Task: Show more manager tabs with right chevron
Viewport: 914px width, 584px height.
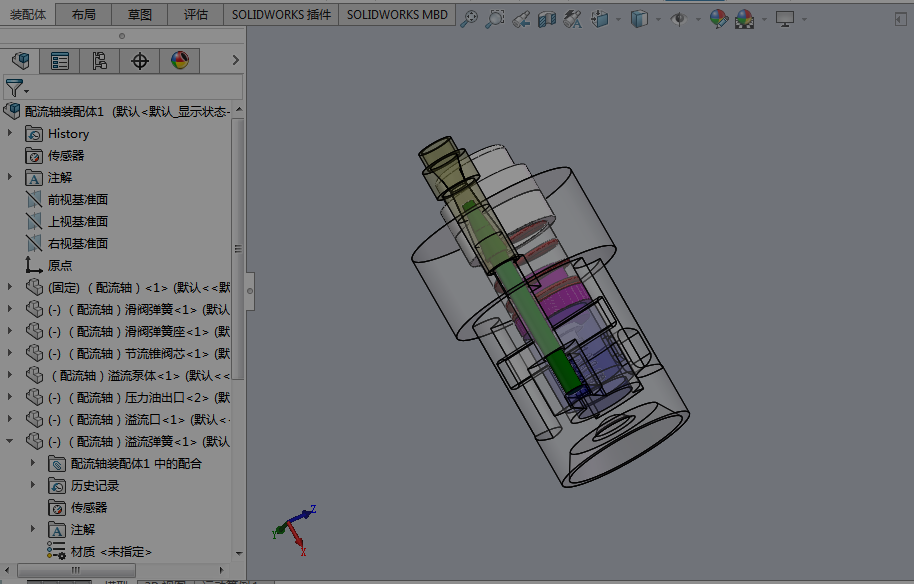Action: pyautogui.click(x=235, y=60)
